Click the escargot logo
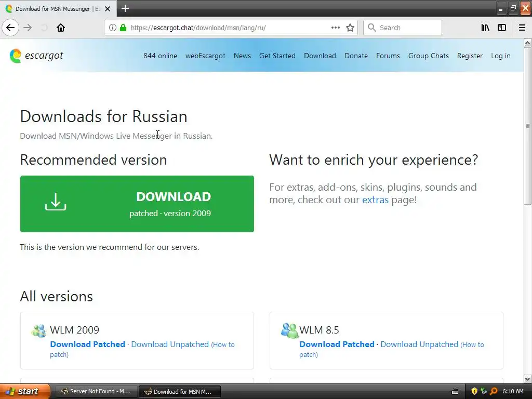 pos(36,56)
